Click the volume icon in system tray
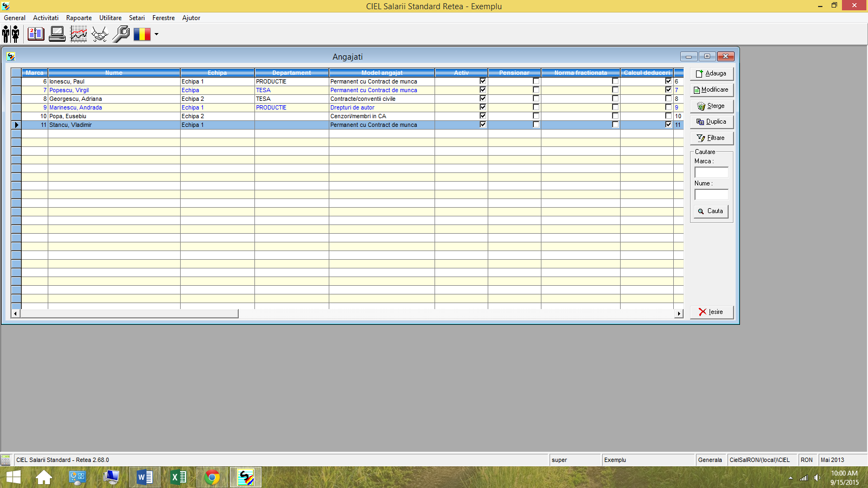Screen dimensions: 868x488 point(817,478)
